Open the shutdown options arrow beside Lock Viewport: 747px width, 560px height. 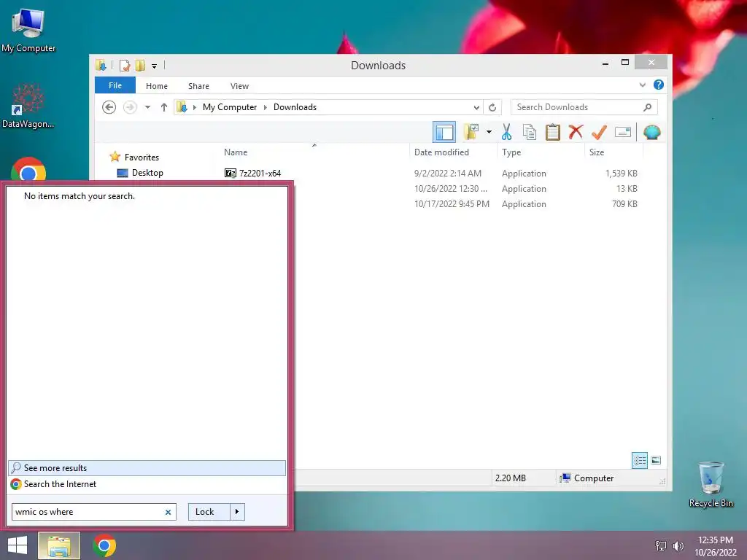click(x=237, y=512)
